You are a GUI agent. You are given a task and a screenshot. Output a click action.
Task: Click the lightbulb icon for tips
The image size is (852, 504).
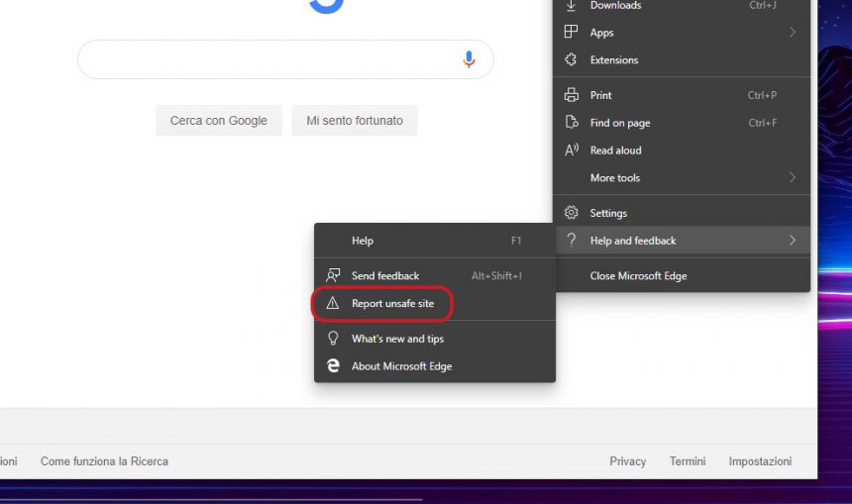click(x=333, y=339)
